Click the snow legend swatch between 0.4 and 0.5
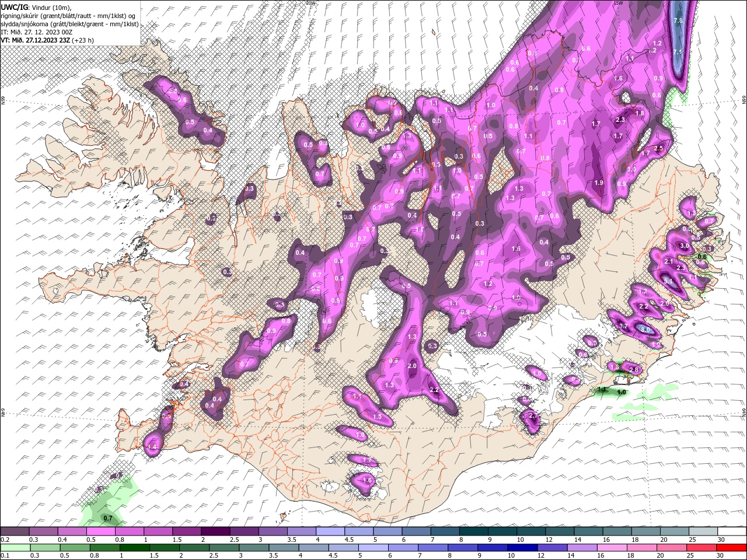 72,531
